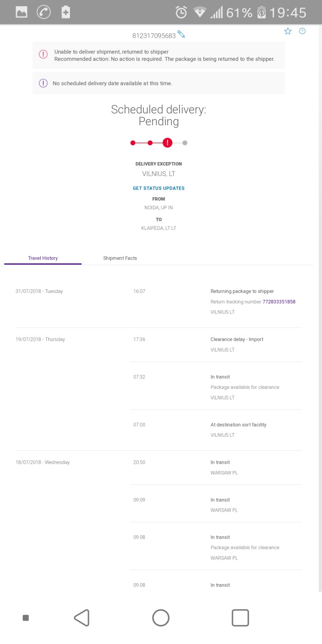Tap the star favorite icon

tap(288, 31)
